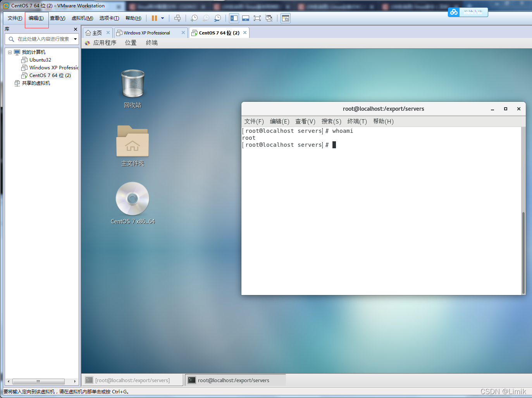Open the terminal's 文件(F) menu
The width and height of the screenshot is (532, 398).
(254, 122)
